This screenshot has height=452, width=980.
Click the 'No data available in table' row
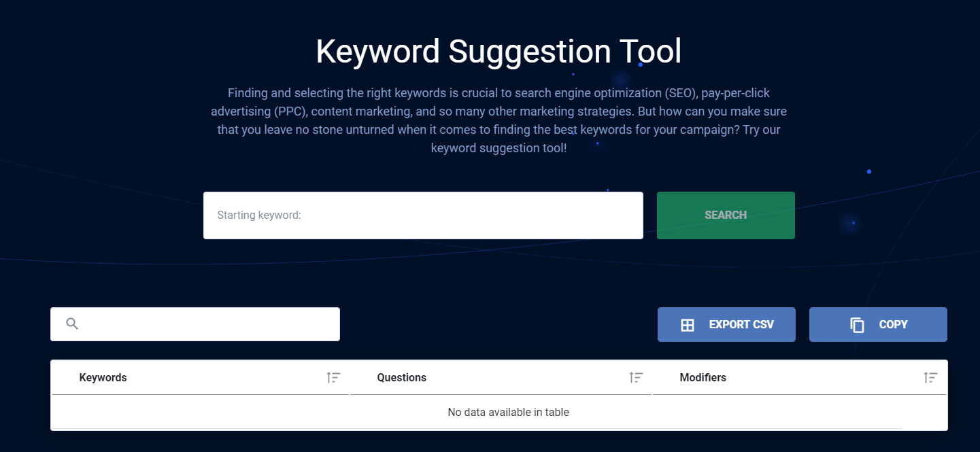(508, 412)
